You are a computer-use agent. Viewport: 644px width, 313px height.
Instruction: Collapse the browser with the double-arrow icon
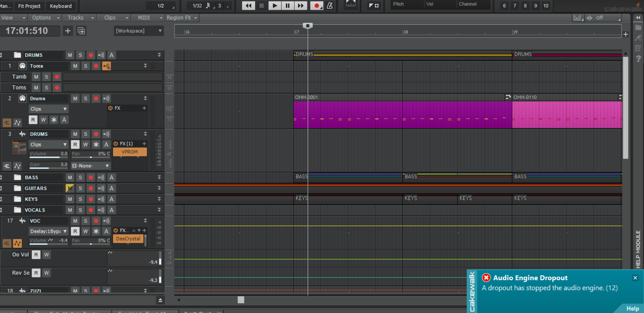(638, 18)
